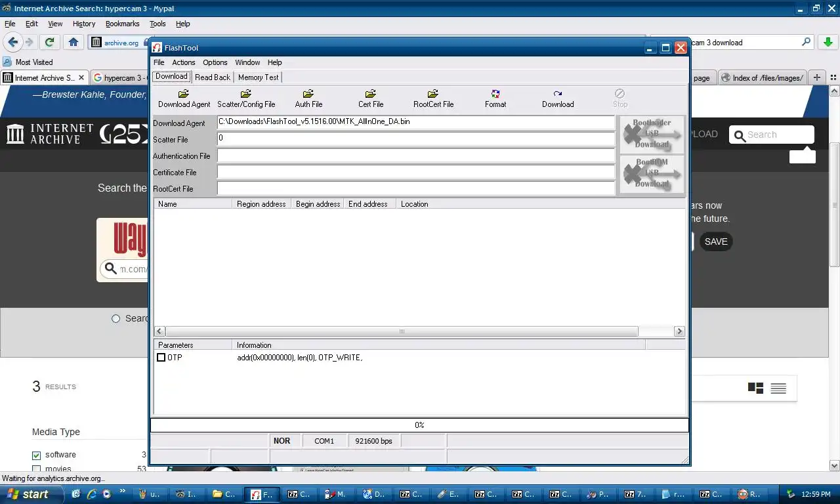Click the COM1 status bar entry
The width and height of the screenshot is (840, 504).
324,441
